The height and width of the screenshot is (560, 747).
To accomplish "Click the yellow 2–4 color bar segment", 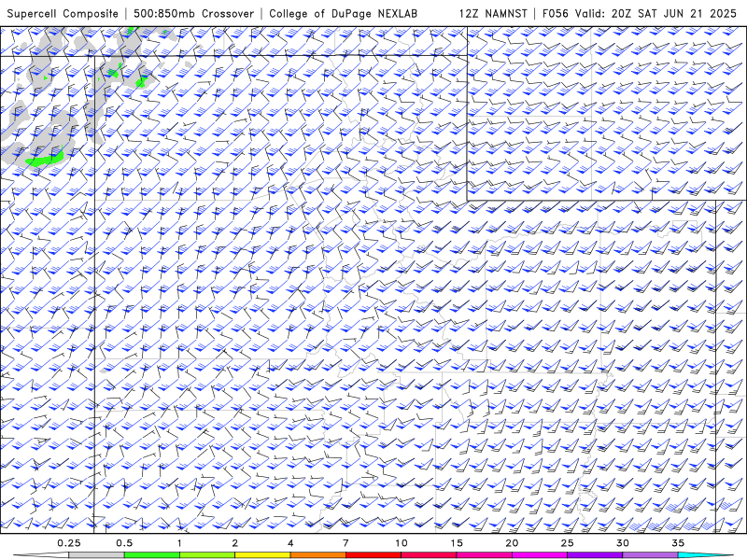I will [x=262, y=555].
